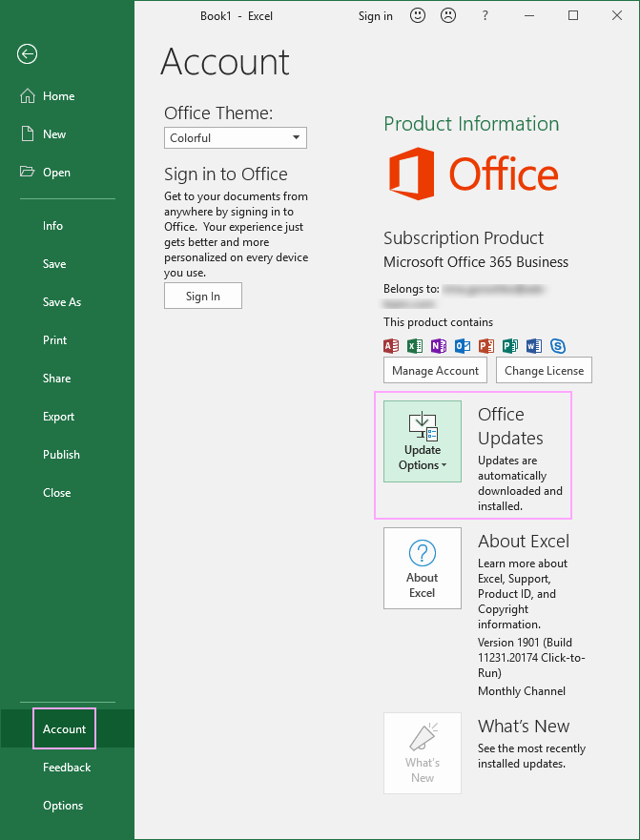
Task: Click the back arrow circle icon
Action: (27, 53)
